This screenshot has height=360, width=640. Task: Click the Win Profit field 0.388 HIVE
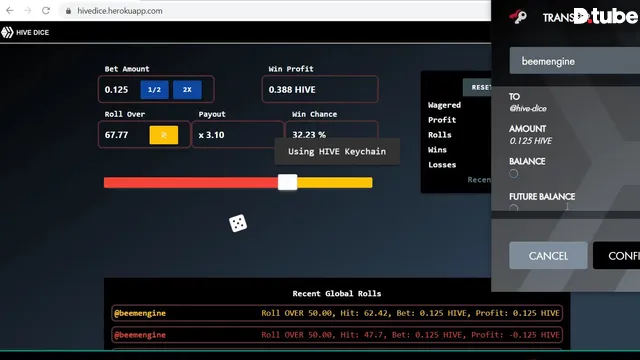[320, 89]
